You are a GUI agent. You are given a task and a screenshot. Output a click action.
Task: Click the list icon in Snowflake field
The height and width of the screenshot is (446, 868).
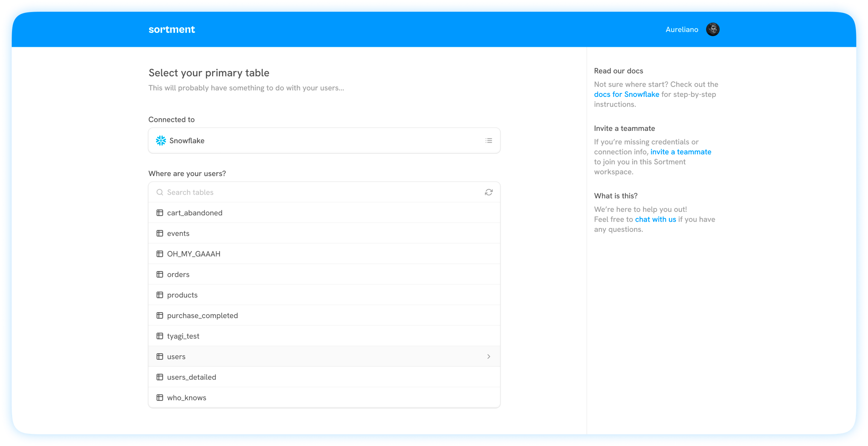coord(489,141)
